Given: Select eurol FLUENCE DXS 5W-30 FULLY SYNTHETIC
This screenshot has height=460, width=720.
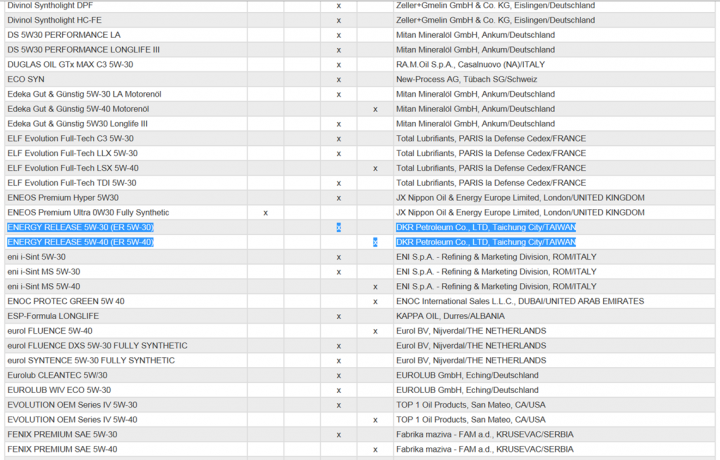Looking at the screenshot, I should (97, 345).
